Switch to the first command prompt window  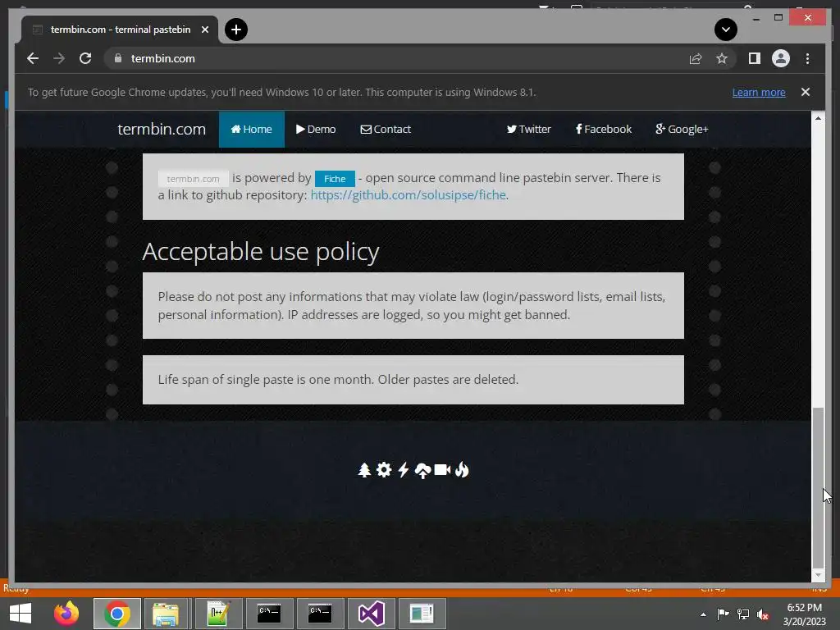[x=269, y=614]
